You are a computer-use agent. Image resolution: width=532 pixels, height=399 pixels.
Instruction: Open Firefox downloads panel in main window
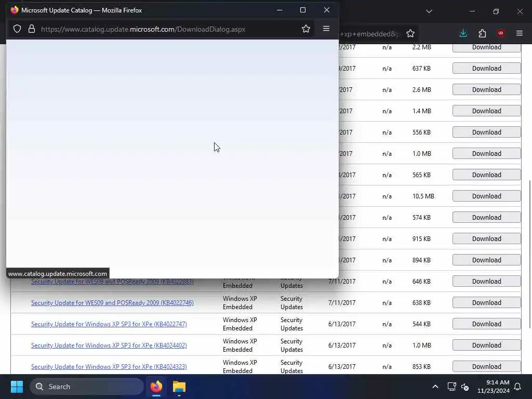point(463,33)
